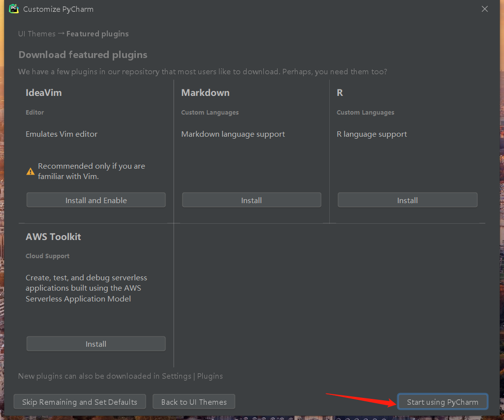This screenshot has width=504, height=420.
Task: Close the Customize PyCharm dialog
Action: (485, 9)
